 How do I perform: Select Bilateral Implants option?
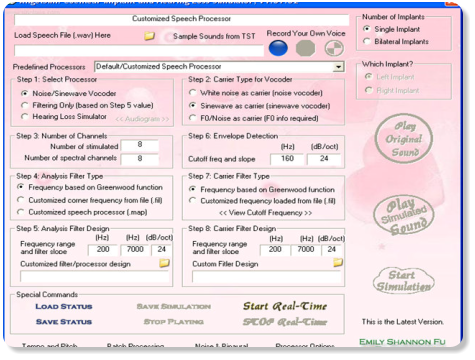[x=396, y=42]
